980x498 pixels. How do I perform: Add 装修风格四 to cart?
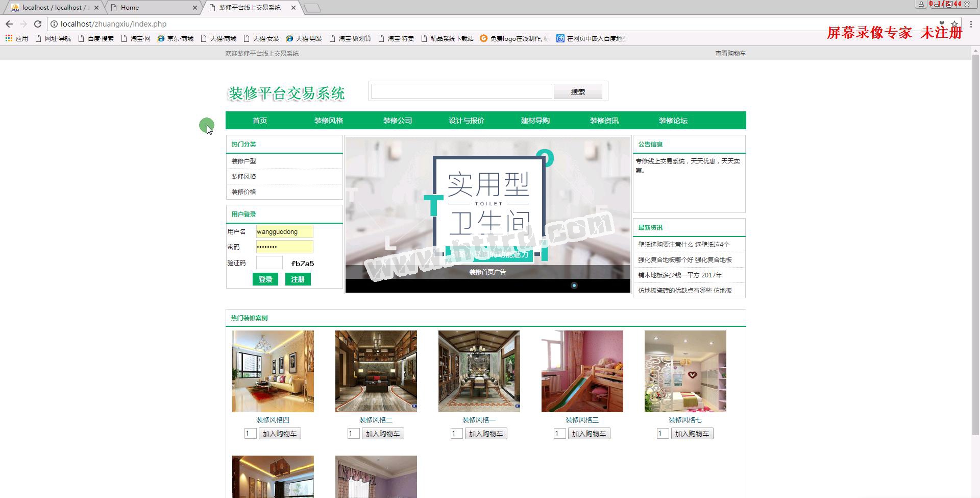280,434
